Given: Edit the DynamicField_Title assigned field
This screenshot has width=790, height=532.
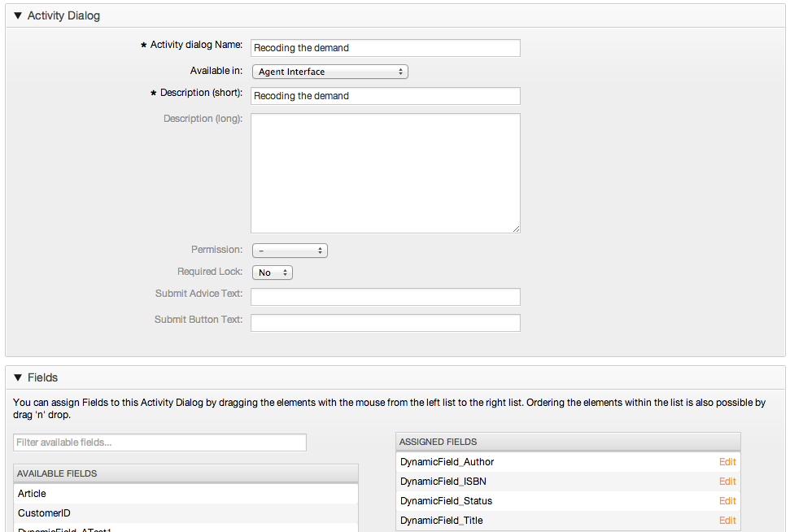Looking at the screenshot, I should (727, 521).
